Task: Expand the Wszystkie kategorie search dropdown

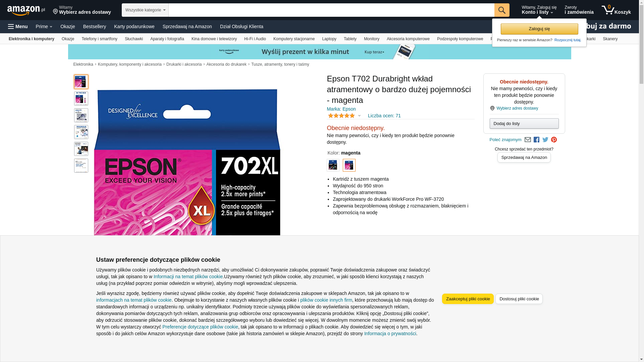Action: pyautogui.click(x=145, y=10)
